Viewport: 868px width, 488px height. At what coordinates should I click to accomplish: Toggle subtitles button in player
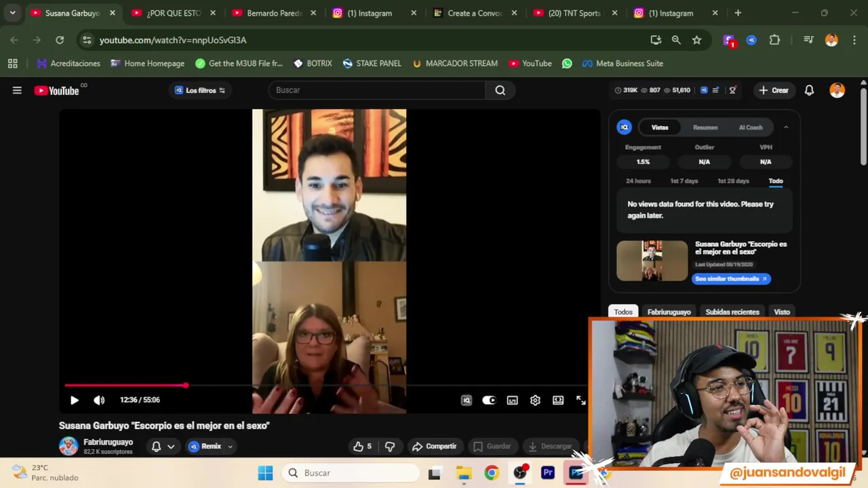tap(512, 401)
